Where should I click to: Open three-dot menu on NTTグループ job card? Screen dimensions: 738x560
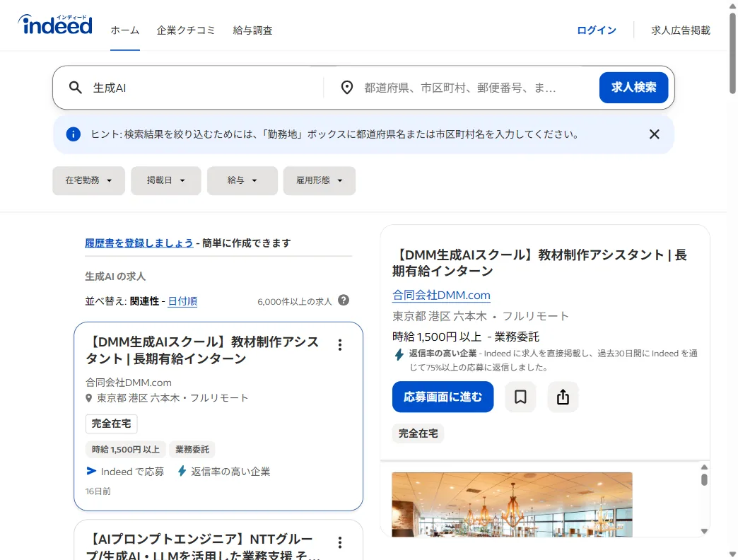pos(340,542)
